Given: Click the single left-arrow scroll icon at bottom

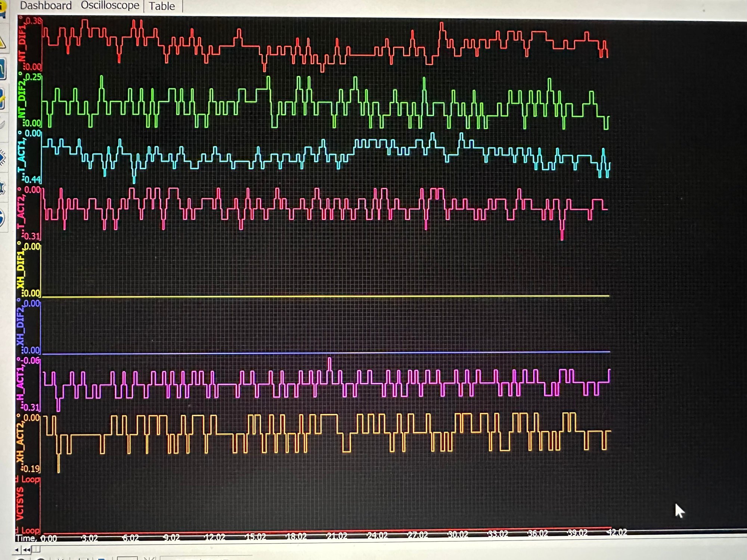Looking at the screenshot, I should tap(17, 549).
